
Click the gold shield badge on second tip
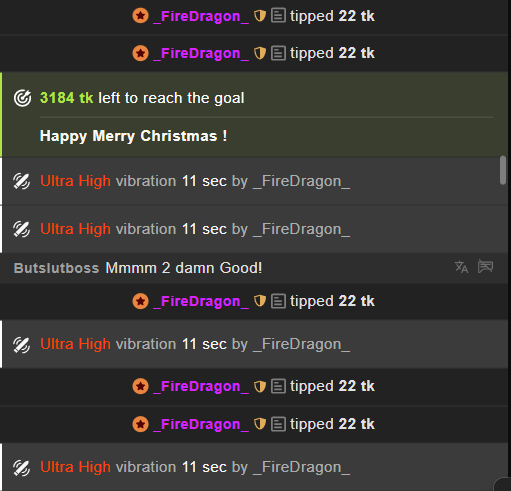260,53
